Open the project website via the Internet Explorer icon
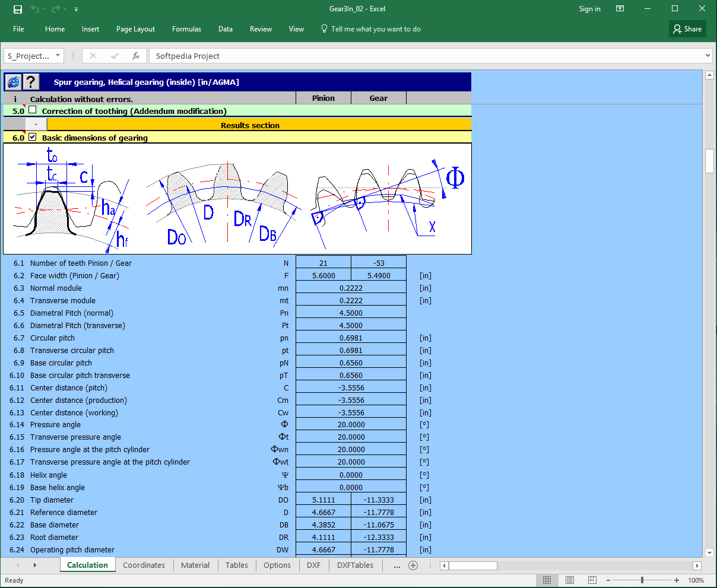Screen dimensions: 717x588 point(13,81)
